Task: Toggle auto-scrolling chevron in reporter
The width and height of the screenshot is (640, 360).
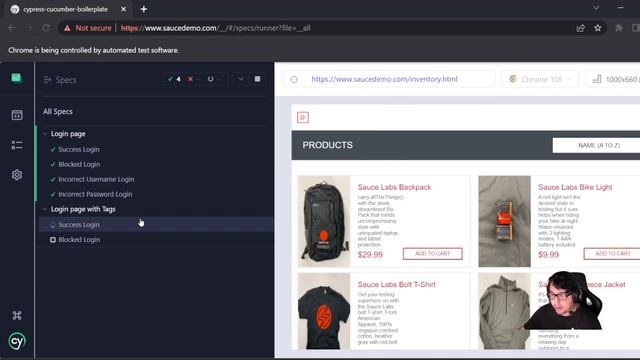Action: pyautogui.click(x=241, y=79)
